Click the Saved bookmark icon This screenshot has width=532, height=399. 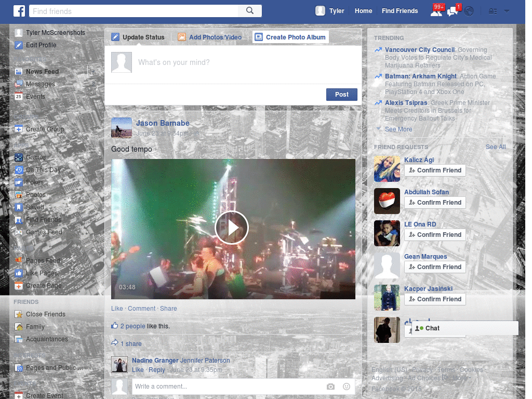click(x=19, y=207)
